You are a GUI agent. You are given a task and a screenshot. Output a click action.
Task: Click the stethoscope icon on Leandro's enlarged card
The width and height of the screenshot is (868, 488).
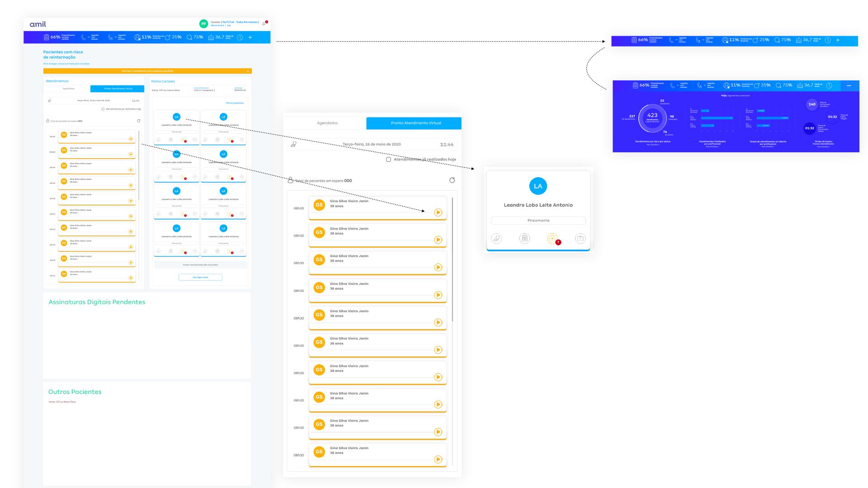pos(496,238)
